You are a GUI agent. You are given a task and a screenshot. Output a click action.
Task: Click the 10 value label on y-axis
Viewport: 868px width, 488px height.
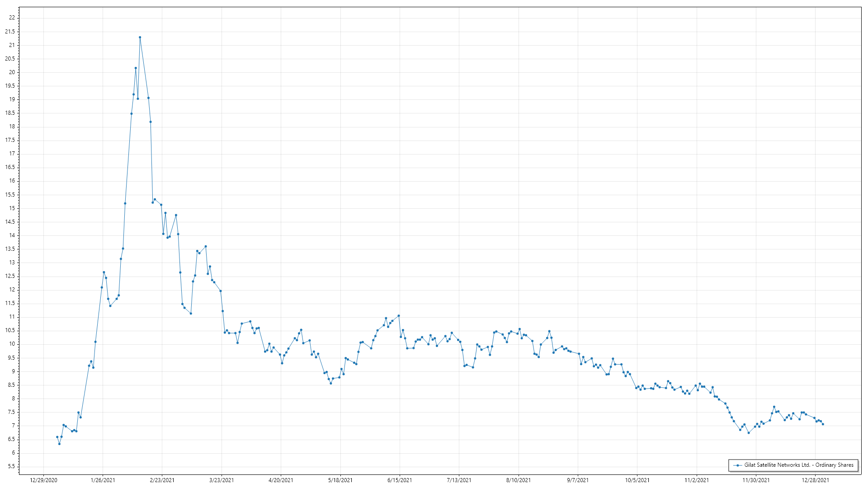12,344
